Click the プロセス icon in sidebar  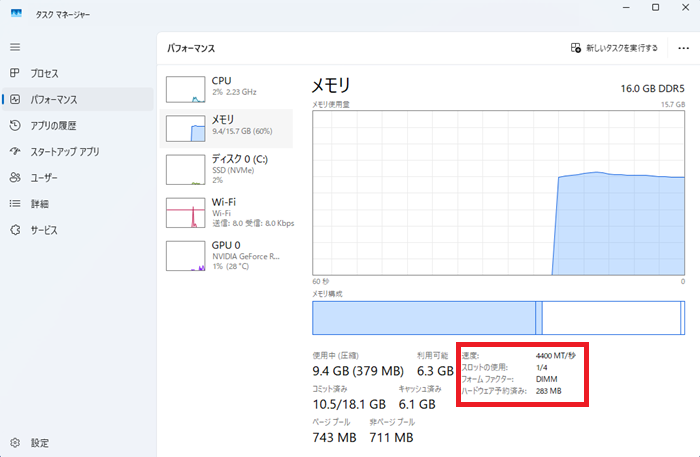point(15,73)
